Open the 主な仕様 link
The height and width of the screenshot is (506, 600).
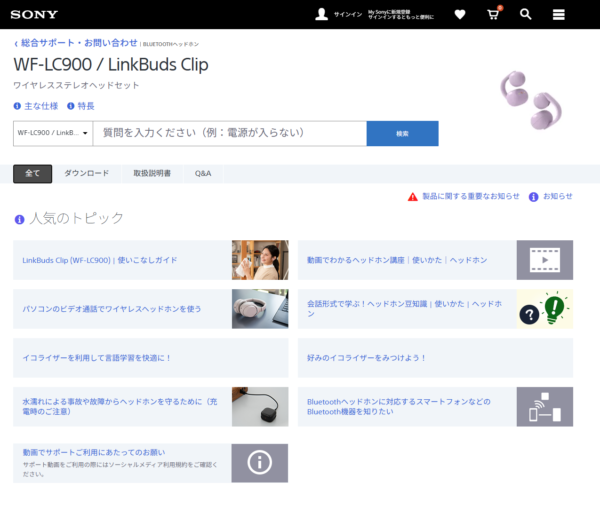(41, 106)
